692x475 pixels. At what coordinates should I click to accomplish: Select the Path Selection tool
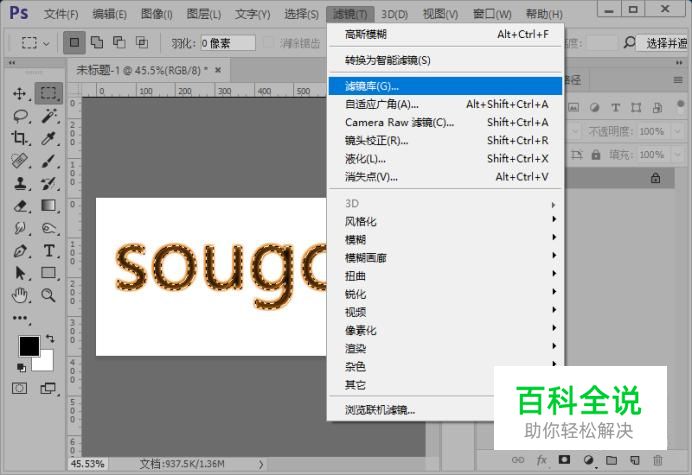(20, 273)
